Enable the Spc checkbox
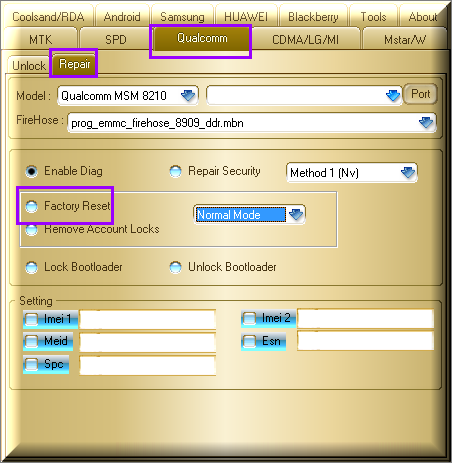Image resolution: width=452 pixels, height=463 pixels. pos(32,364)
